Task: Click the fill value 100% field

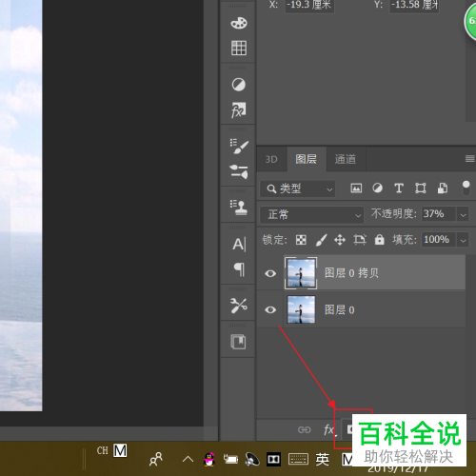Action: pyautogui.click(x=439, y=240)
